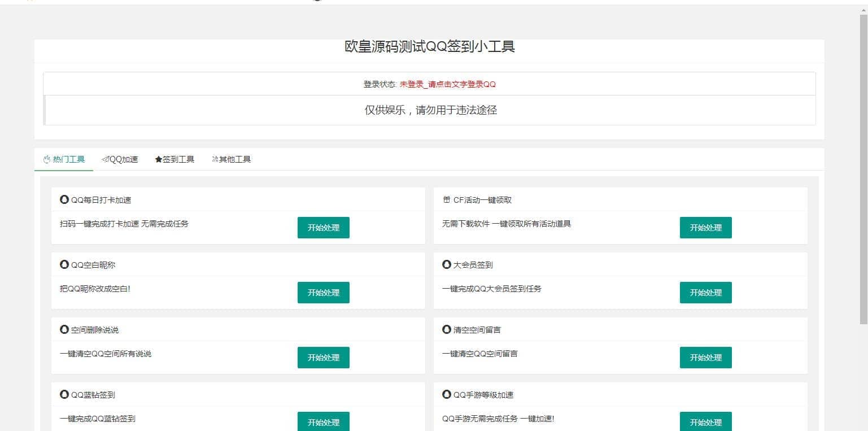Click the gift icon beside CF活动一键领取
The image size is (868, 431).
pos(447,199)
